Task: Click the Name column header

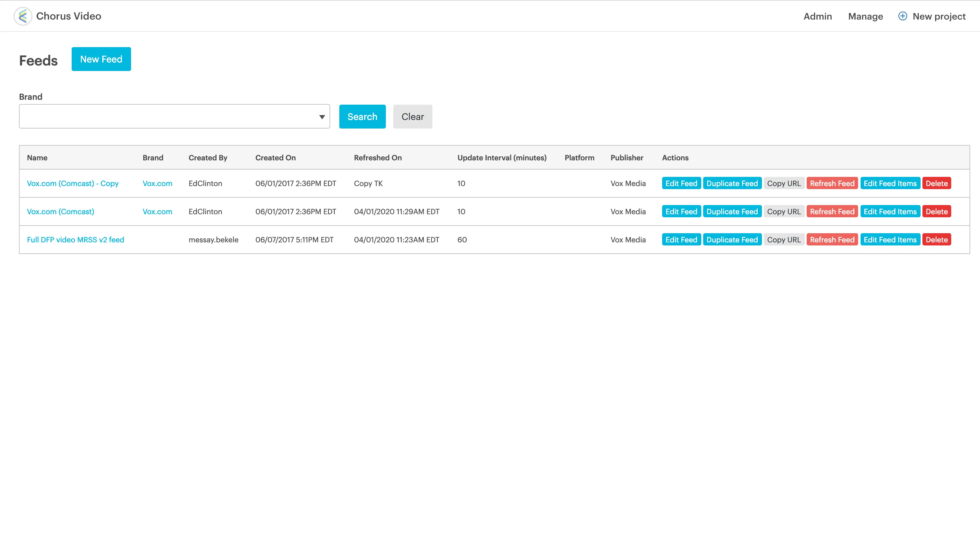Action: point(37,157)
